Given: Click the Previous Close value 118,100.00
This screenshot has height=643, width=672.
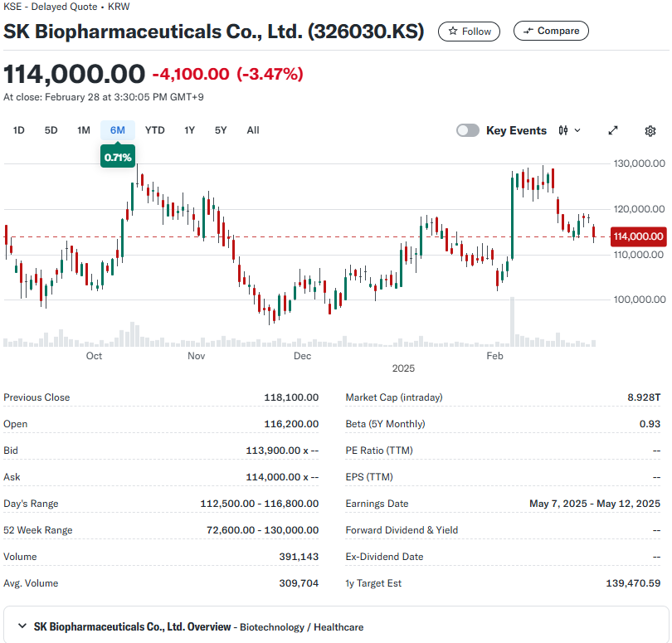Looking at the screenshot, I should (291, 397).
